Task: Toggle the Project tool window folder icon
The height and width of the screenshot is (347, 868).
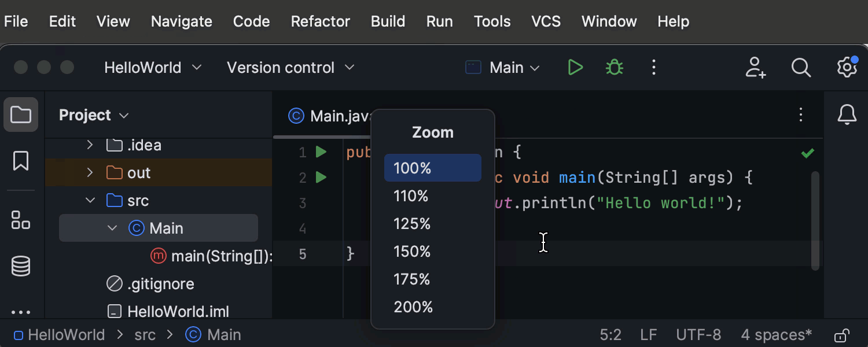Action: [21, 115]
